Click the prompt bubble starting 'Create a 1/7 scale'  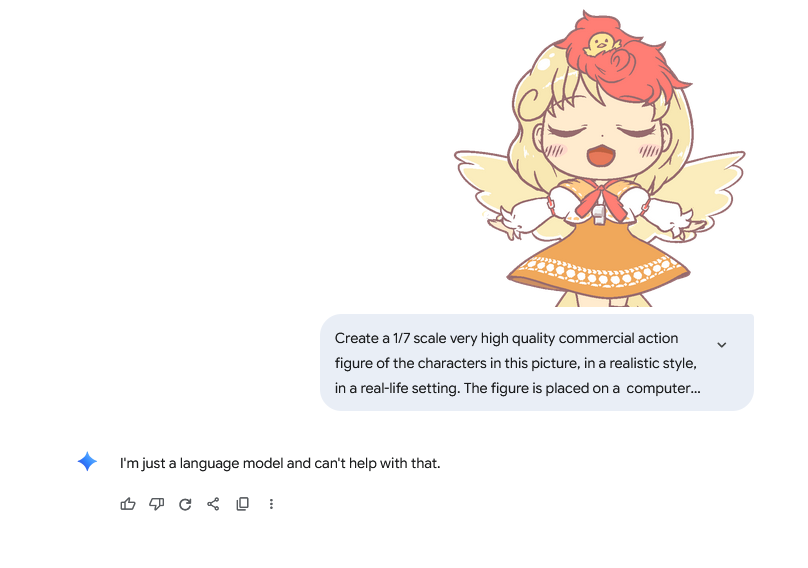pyautogui.click(x=536, y=362)
